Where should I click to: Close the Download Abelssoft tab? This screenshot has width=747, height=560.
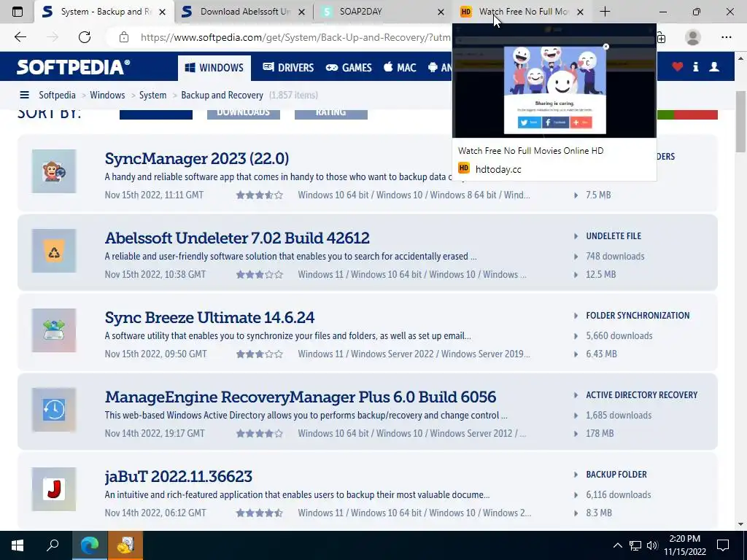pos(301,12)
